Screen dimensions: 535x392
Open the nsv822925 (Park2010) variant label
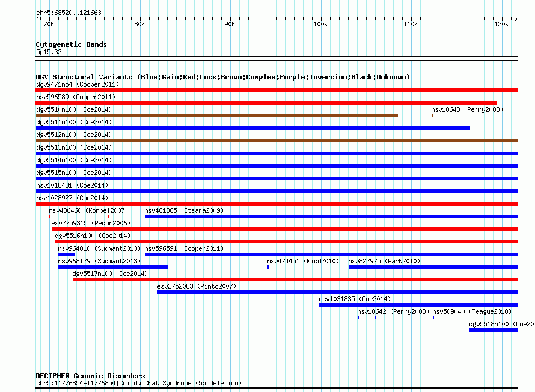[384, 261]
